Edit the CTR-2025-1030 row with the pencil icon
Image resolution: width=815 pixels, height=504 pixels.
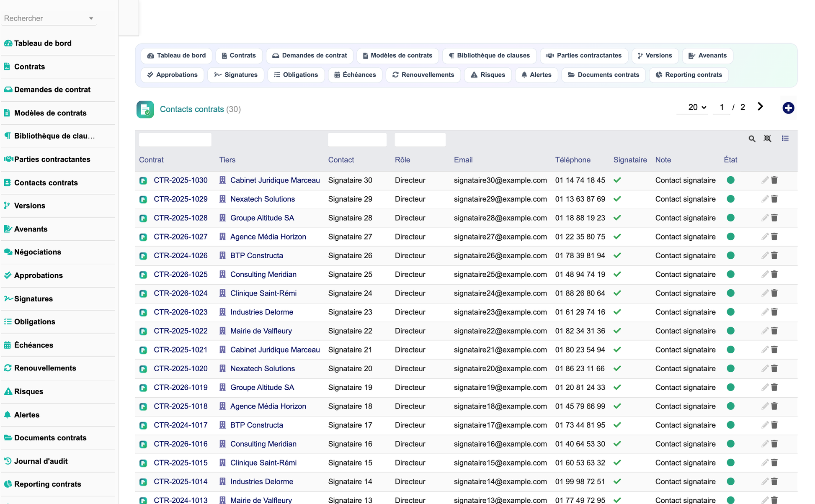[x=765, y=180]
